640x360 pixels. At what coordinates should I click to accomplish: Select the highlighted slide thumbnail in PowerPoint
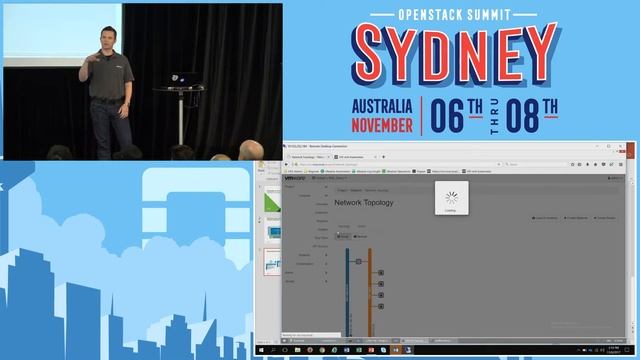pyautogui.click(x=273, y=262)
